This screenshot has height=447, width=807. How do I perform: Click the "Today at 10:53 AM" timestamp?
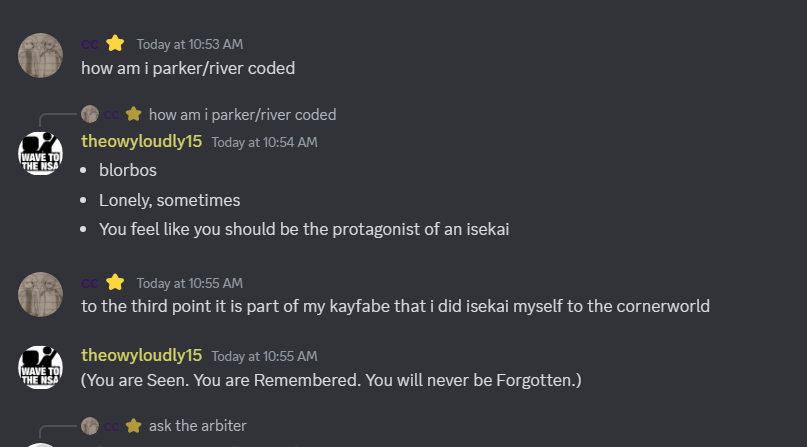pyautogui.click(x=189, y=44)
